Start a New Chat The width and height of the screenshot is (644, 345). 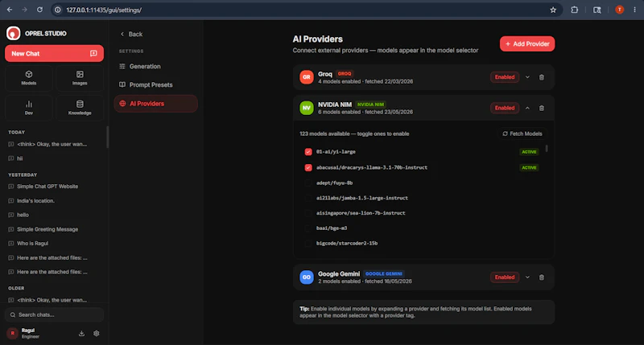[54, 53]
